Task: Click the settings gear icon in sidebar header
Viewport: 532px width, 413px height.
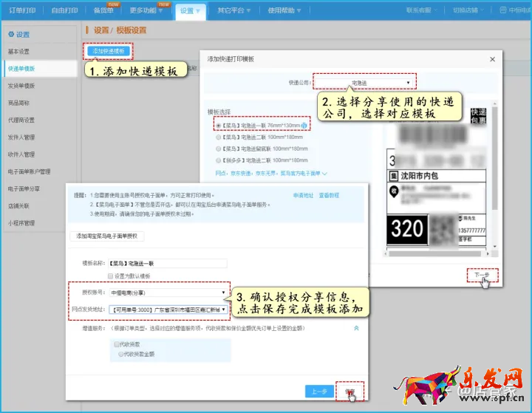Action: (10, 35)
